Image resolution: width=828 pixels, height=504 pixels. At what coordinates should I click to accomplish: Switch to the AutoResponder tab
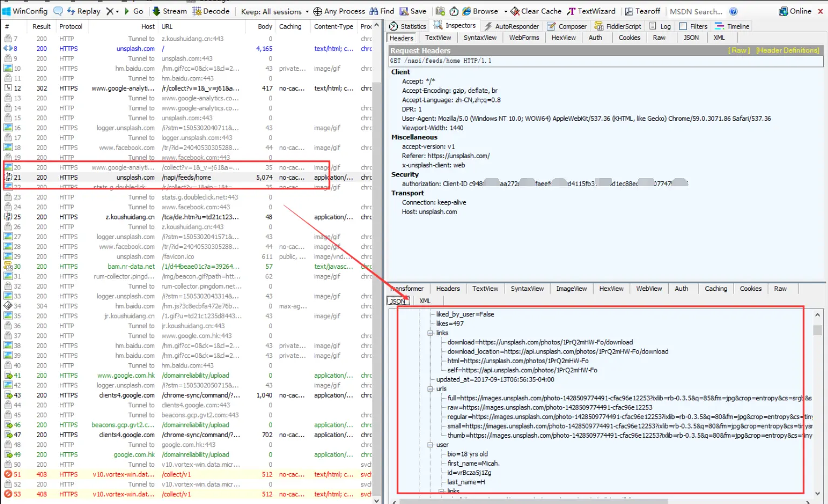pyautogui.click(x=512, y=26)
